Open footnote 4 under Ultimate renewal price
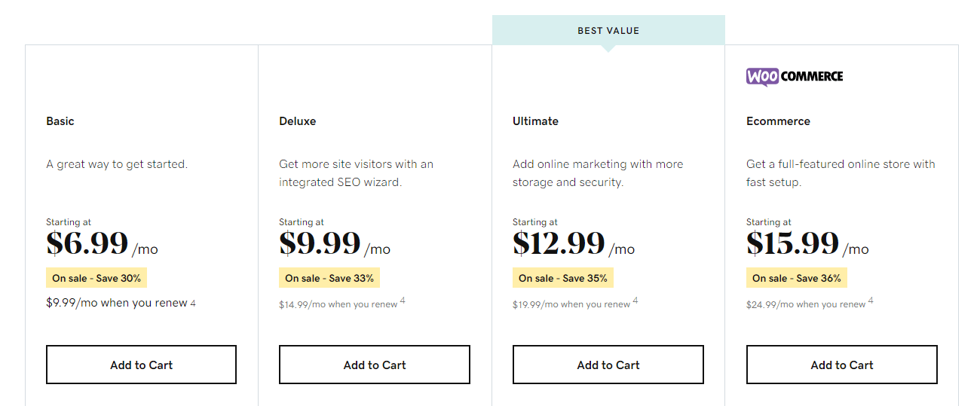This screenshot has width=980, height=406. pyautogui.click(x=635, y=301)
